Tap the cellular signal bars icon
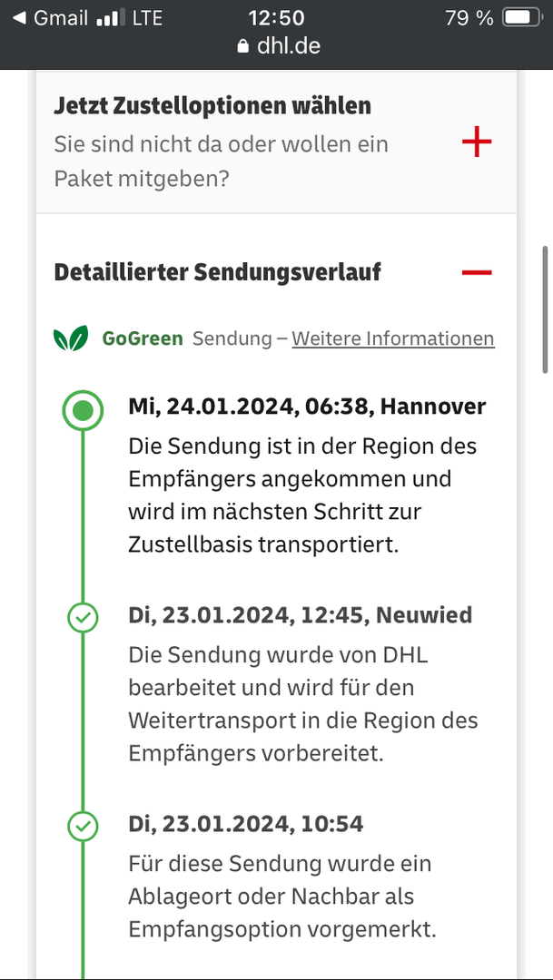This screenshot has width=553, height=980. point(109,18)
